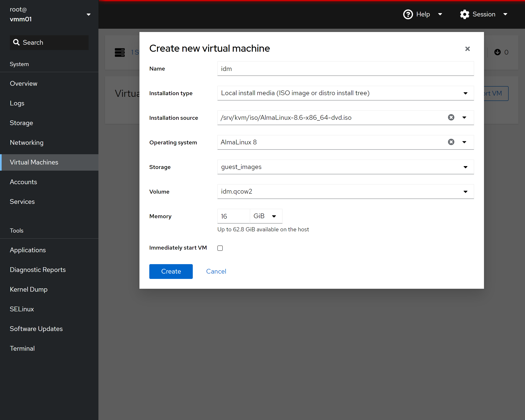Expand the Installation type dropdown
This screenshot has width=525, height=420.
(466, 93)
